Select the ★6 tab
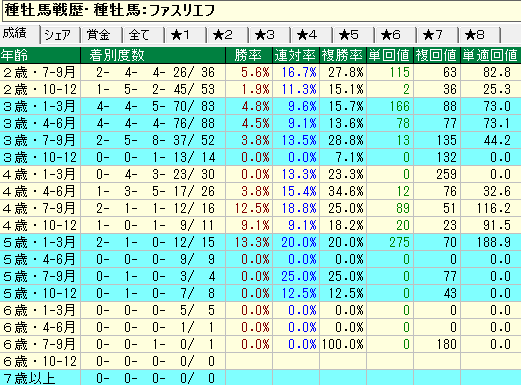 pyautogui.click(x=396, y=35)
